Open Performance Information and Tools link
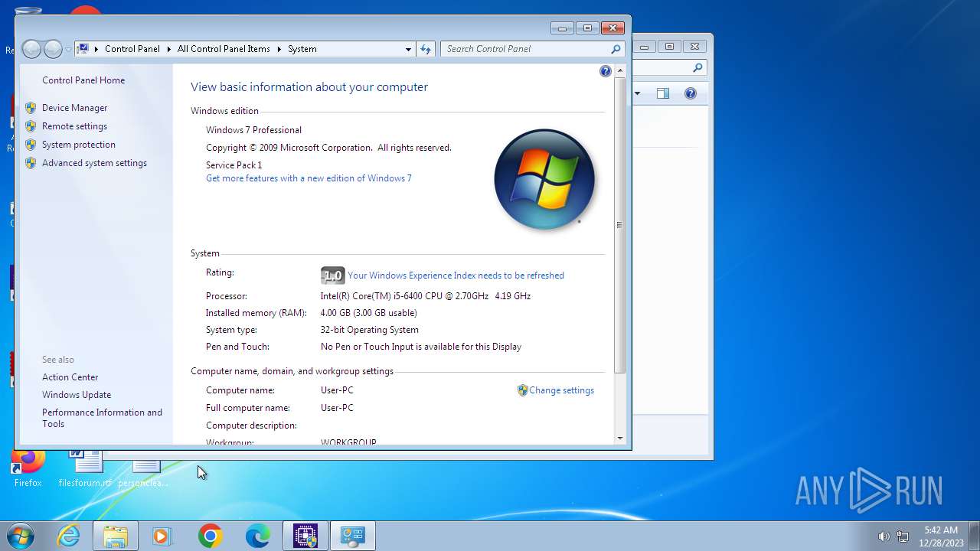This screenshot has width=980, height=551. pos(103,418)
